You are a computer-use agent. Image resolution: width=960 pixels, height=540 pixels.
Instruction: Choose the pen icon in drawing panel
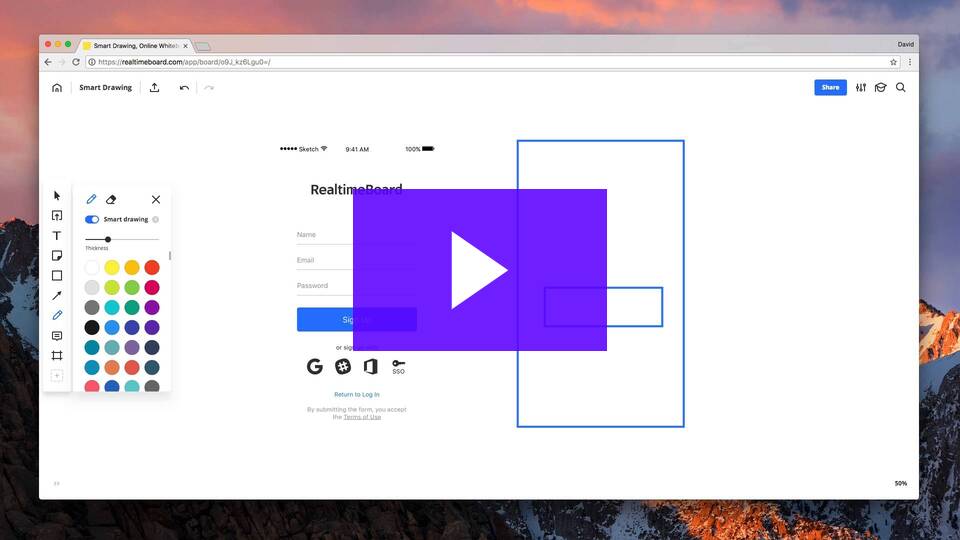[91, 199]
